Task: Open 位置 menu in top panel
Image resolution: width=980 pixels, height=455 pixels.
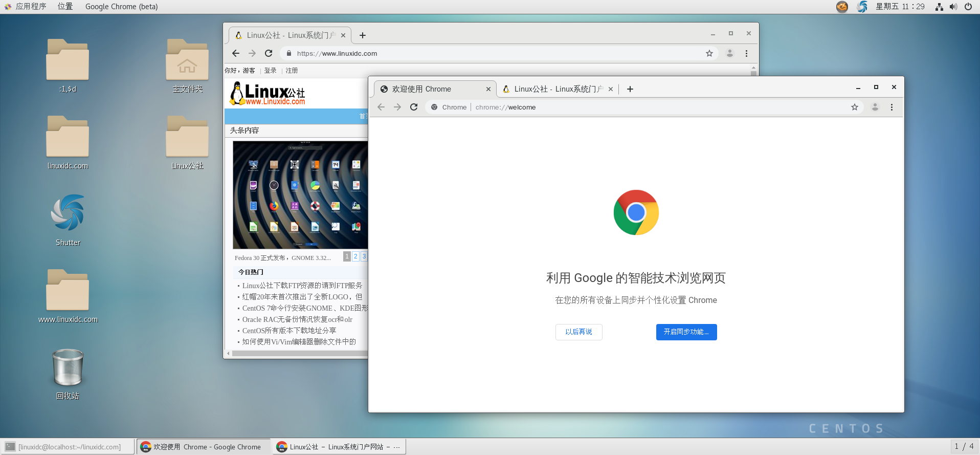Action: click(65, 7)
